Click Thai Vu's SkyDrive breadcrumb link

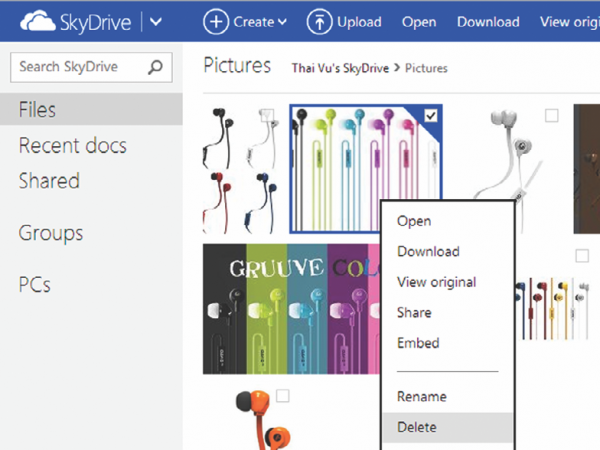click(x=340, y=68)
